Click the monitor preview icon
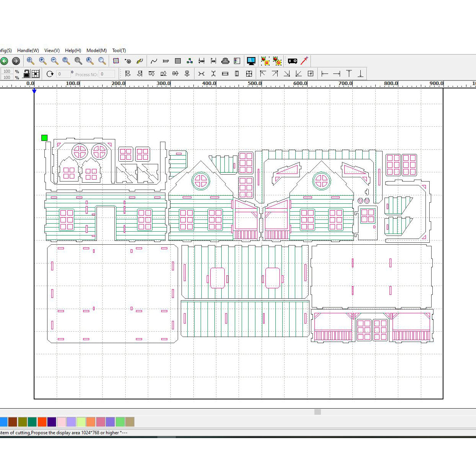This screenshot has height=476, width=476. point(251,61)
